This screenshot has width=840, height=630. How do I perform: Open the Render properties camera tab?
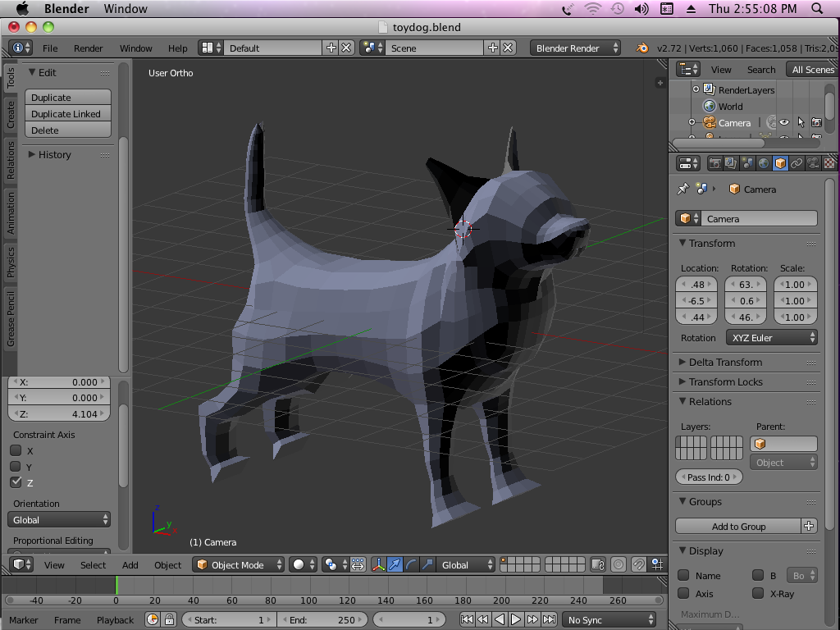click(x=716, y=163)
